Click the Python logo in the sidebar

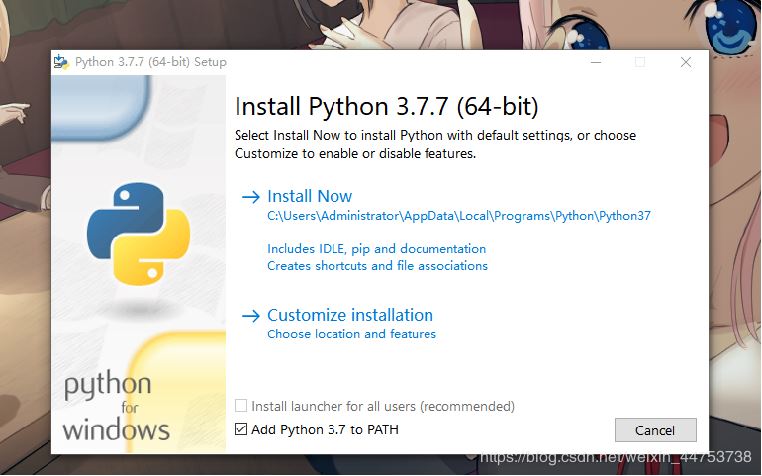[x=138, y=234]
